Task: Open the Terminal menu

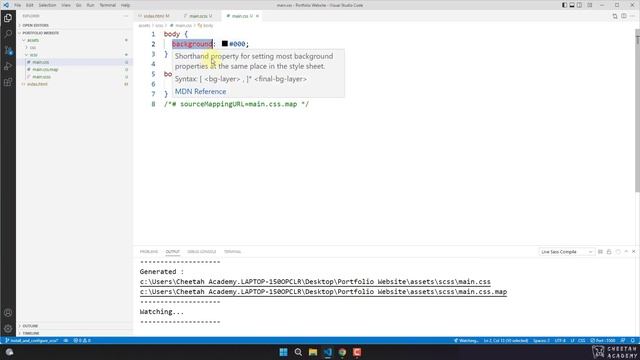Action: 107,5
